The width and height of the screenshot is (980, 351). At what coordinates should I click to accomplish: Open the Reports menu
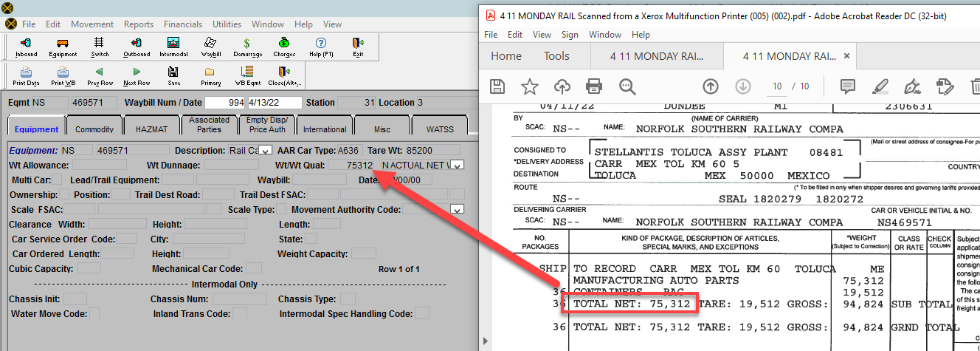point(139,24)
